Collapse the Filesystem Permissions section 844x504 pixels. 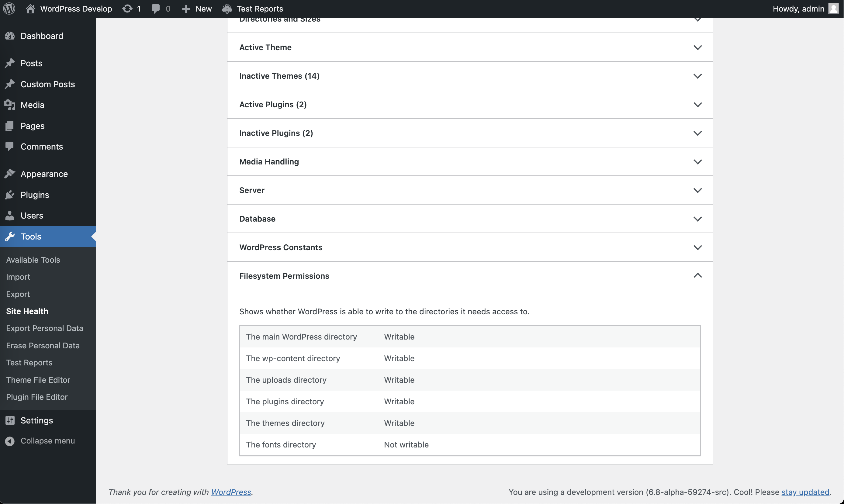697,276
